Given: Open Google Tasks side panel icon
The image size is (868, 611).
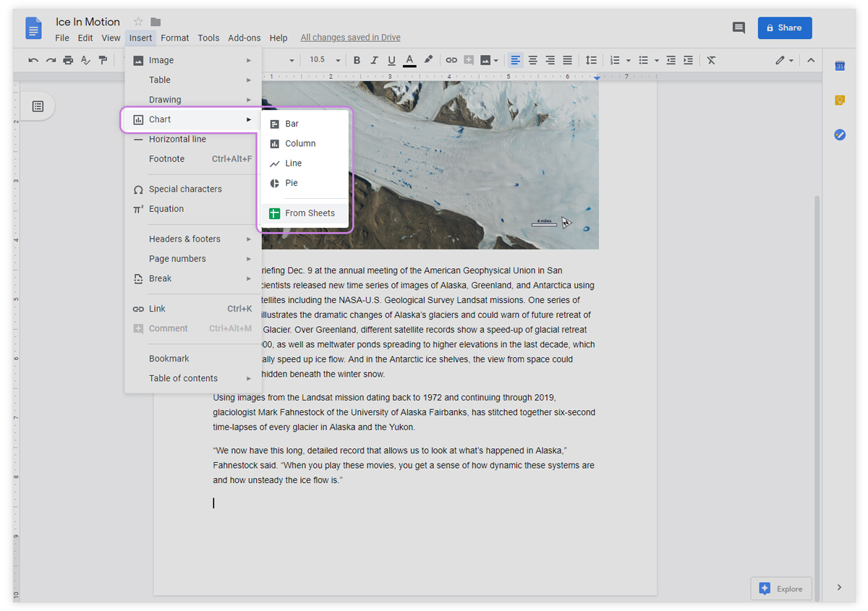Looking at the screenshot, I should coord(840,134).
